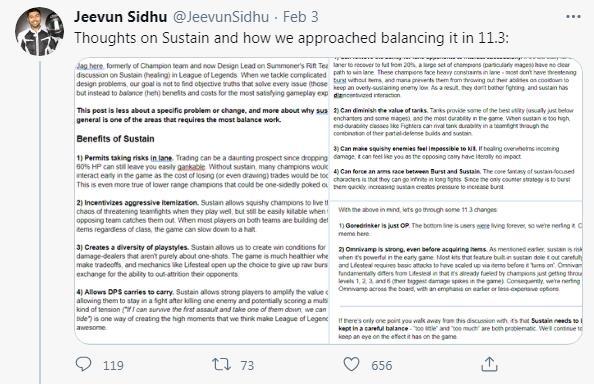Open the top-right image about tanks
The image size is (594, 389).
pyautogui.click(x=456, y=129)
